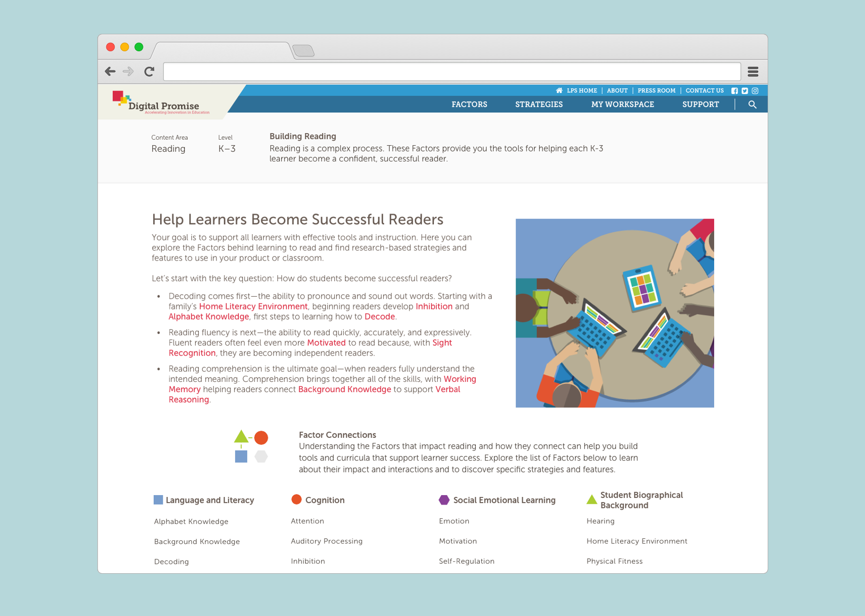Open the Attention factor
865x616 pixels.
click(x=307, y=521)
